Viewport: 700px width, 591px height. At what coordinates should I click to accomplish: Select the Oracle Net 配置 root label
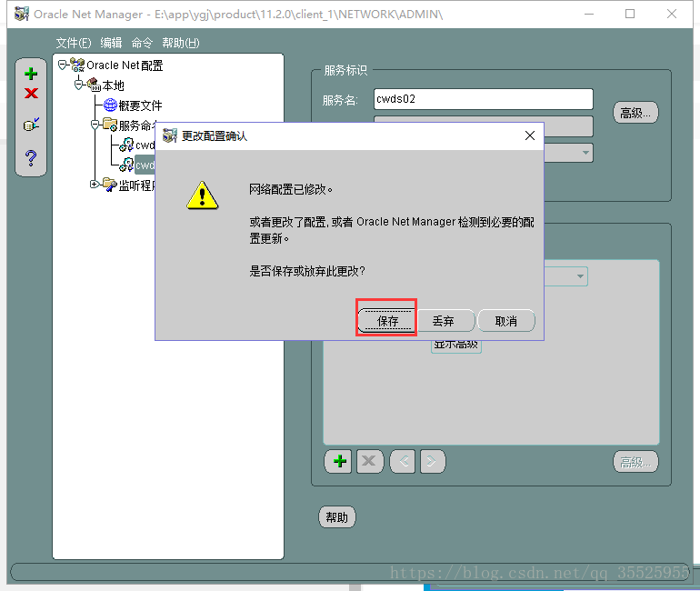[x=125, y=65]
